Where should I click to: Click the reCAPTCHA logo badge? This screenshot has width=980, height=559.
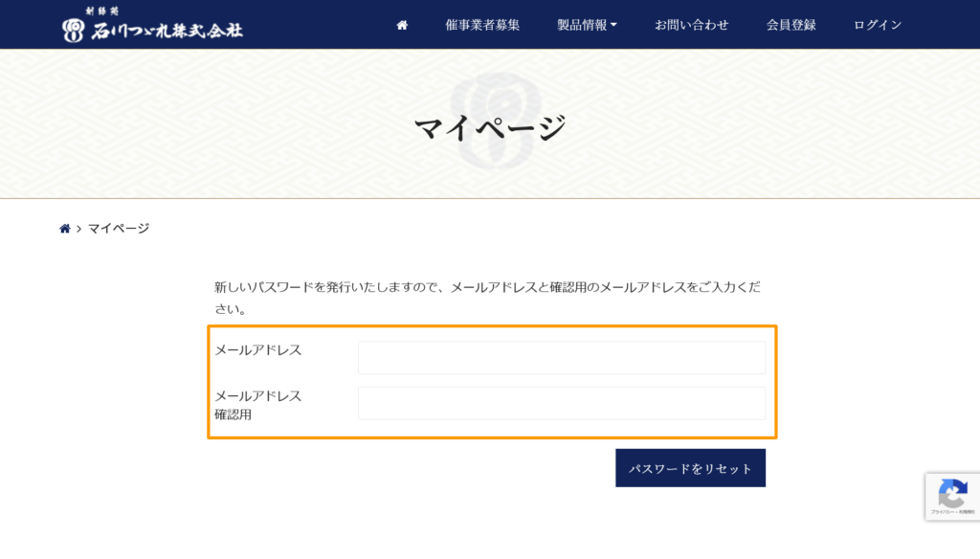click(x=951, y=493)
